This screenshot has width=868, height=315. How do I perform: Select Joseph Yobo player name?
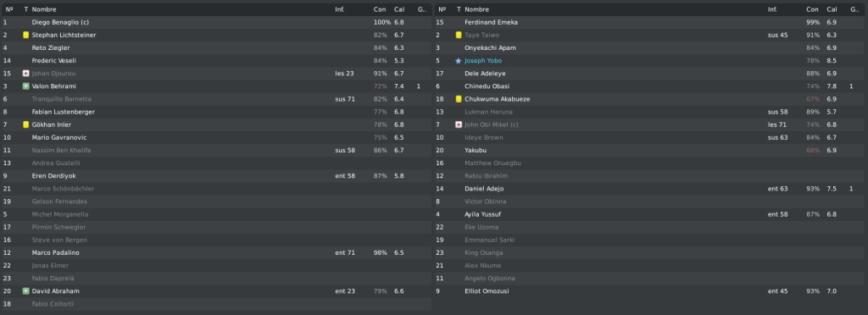coord(483,61)
